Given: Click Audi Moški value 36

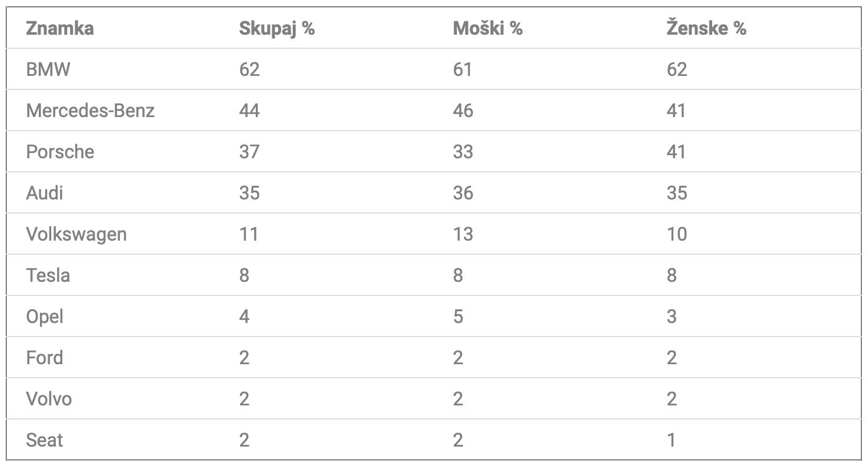Looking at the screenshot, I should pos(463,193).
